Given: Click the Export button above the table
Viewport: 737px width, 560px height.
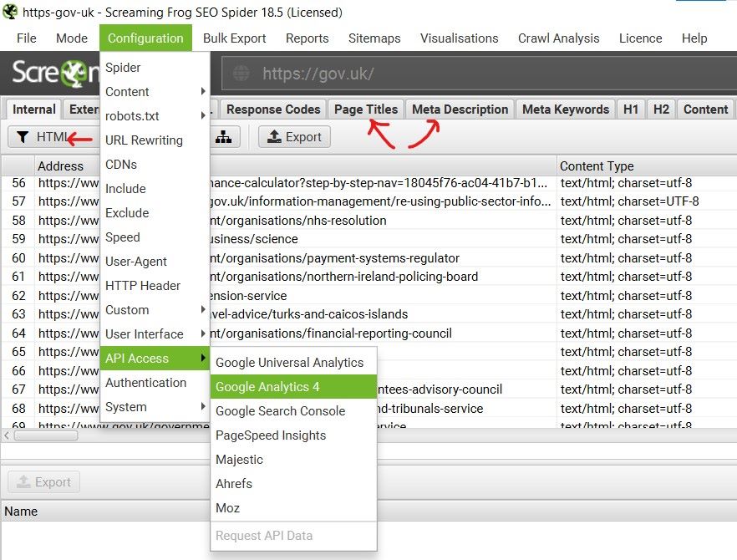Looking at the screenshot, I should tap(294, 136).
